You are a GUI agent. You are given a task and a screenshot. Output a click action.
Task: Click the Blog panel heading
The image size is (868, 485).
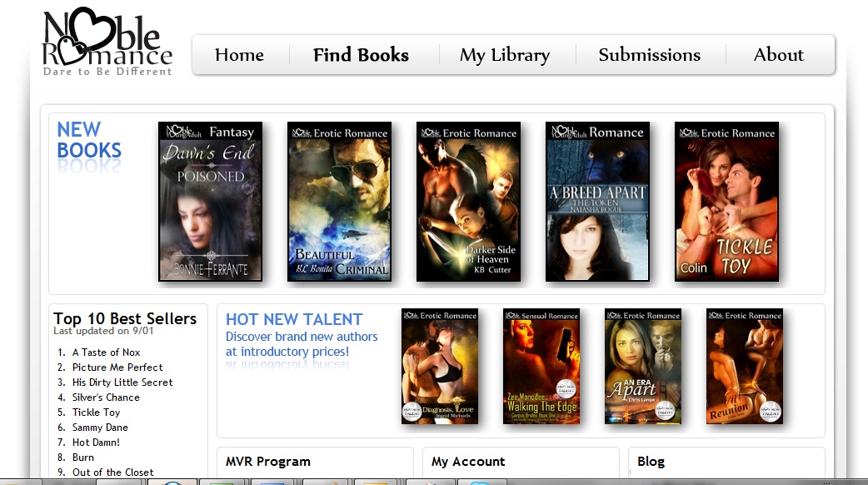click(x=651, y=461)
